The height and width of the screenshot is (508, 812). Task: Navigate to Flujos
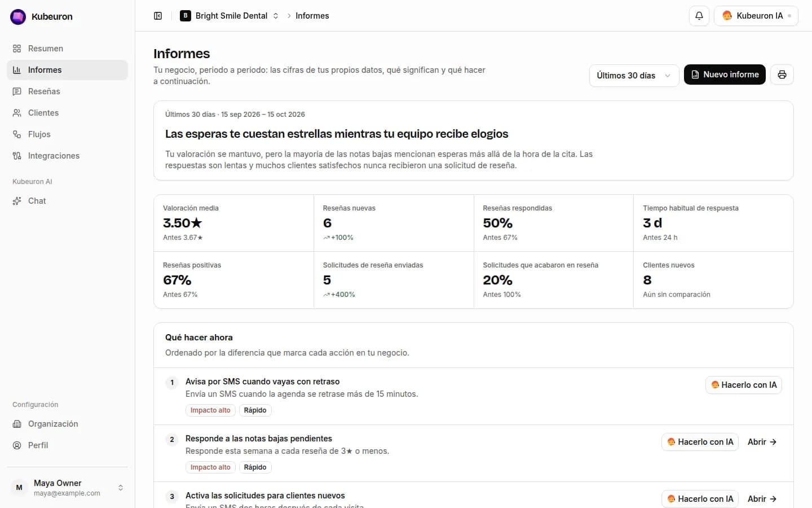click(68, 134)
